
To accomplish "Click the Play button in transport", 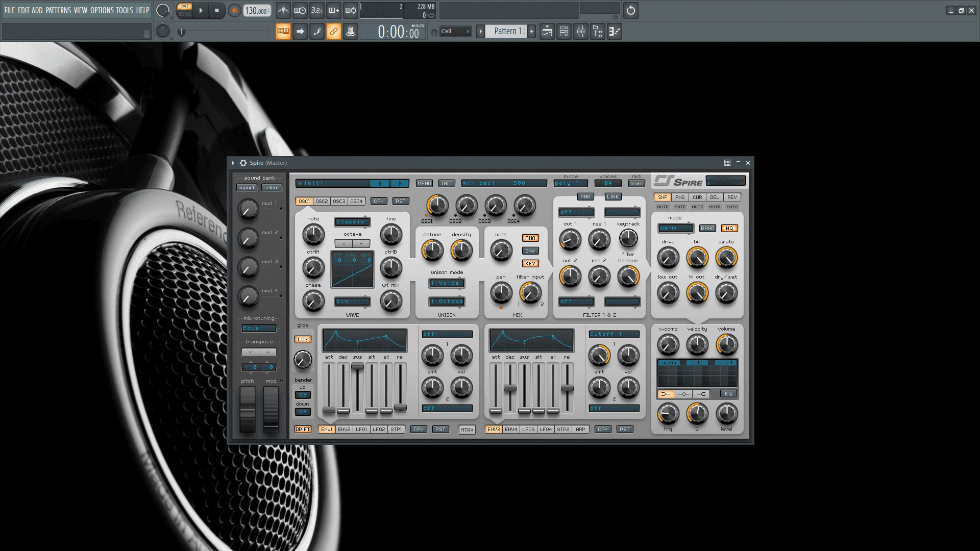I will (201, 10).
